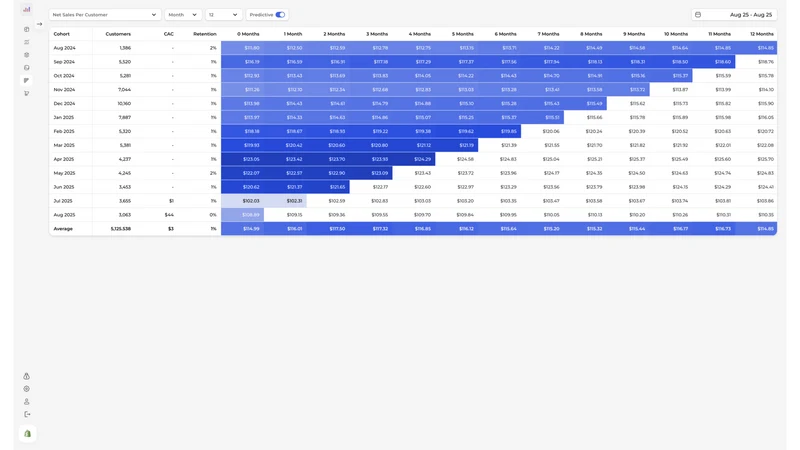Select the May 2025 cohort row label
Viewport: 800px width, 450px height.
64,173
